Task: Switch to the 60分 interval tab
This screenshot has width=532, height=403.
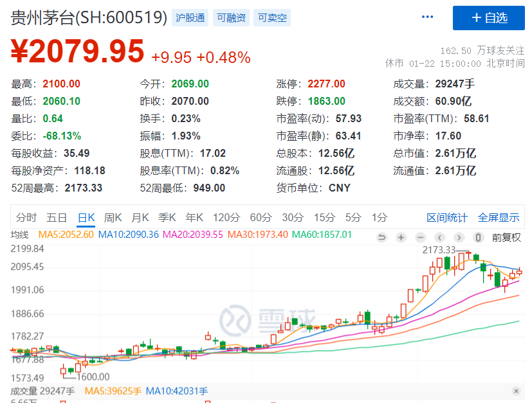Action: click(261, 217)
